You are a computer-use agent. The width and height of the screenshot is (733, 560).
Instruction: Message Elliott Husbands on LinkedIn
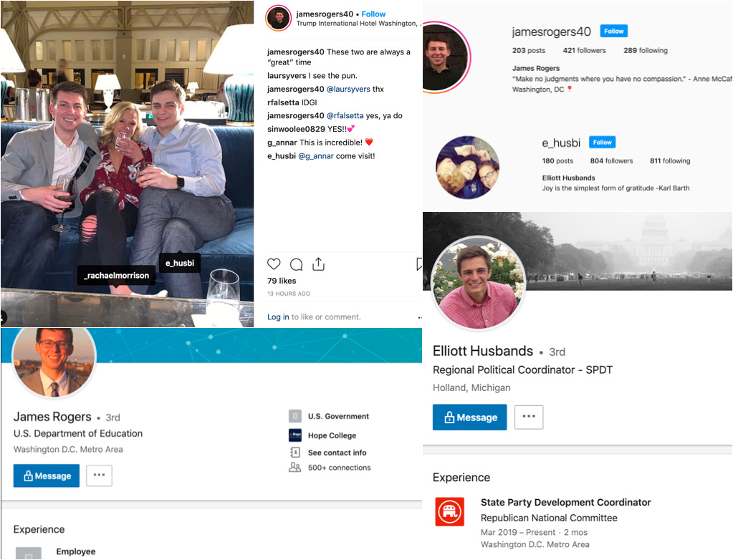tap(470, 417)
